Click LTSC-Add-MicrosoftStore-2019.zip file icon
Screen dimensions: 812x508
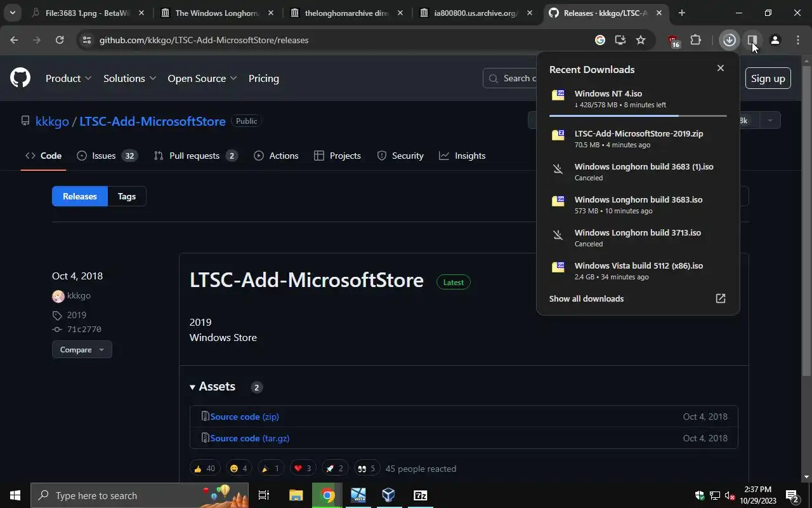[558, 135]
